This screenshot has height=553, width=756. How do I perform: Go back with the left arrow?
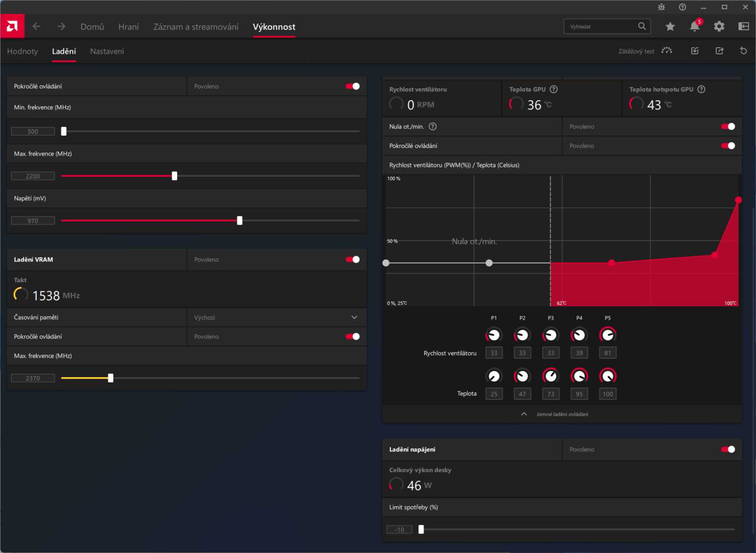coord(36,26)
